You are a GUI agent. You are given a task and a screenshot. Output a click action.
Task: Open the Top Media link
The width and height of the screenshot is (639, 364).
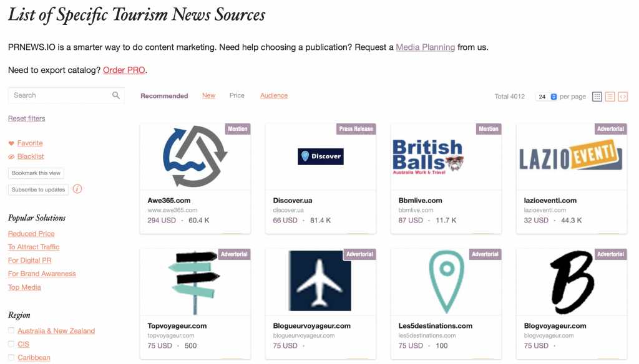[x=24, y=287]
